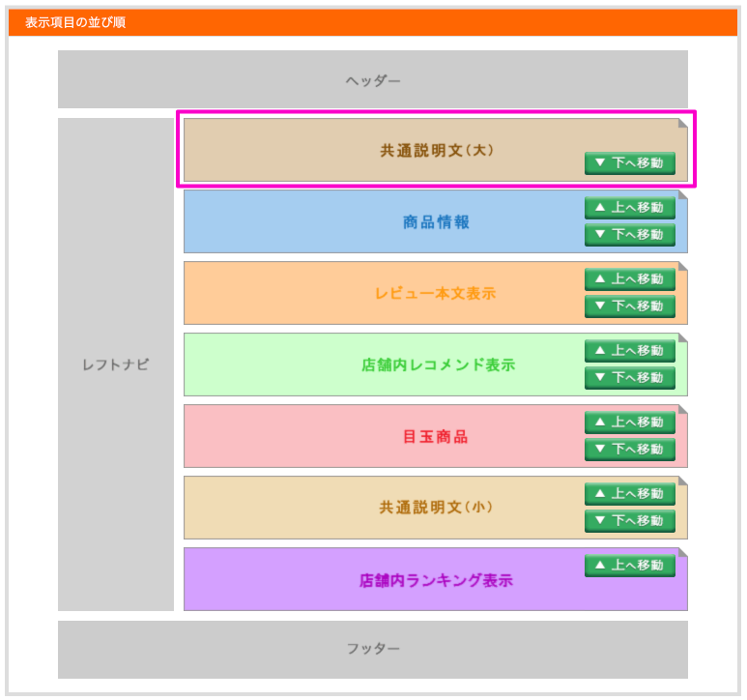The image size is (747, 700).
Task: Select the 商品情報 block label
Action: click(x=436, y=222)
